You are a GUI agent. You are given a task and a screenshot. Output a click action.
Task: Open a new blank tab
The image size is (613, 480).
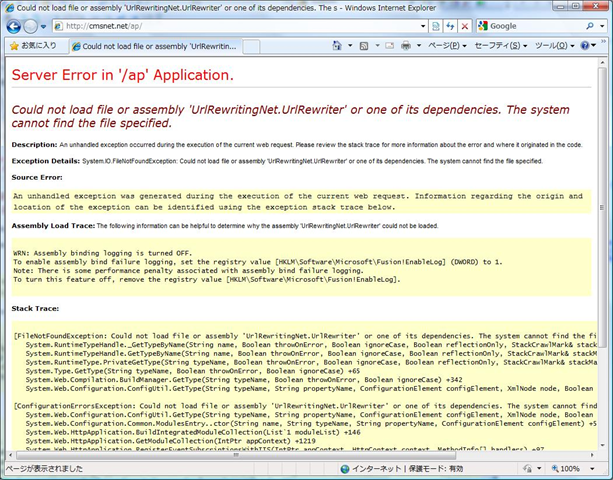[251, 47]
